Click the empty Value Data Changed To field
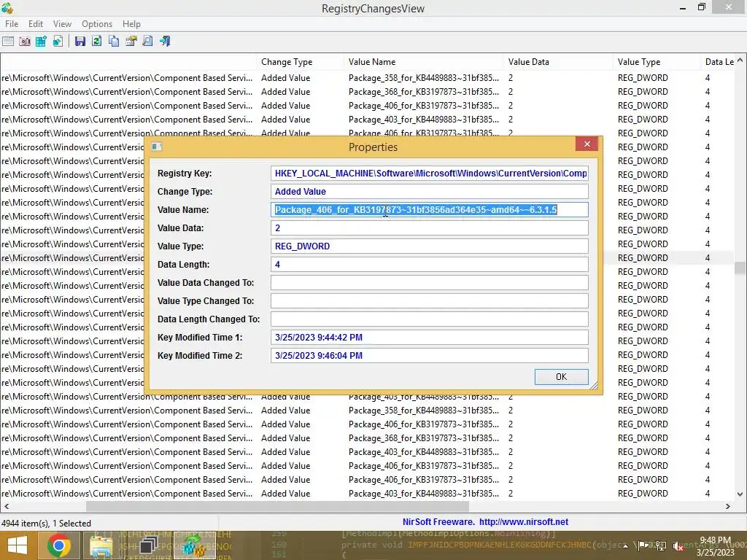 (x=429, y=282)
